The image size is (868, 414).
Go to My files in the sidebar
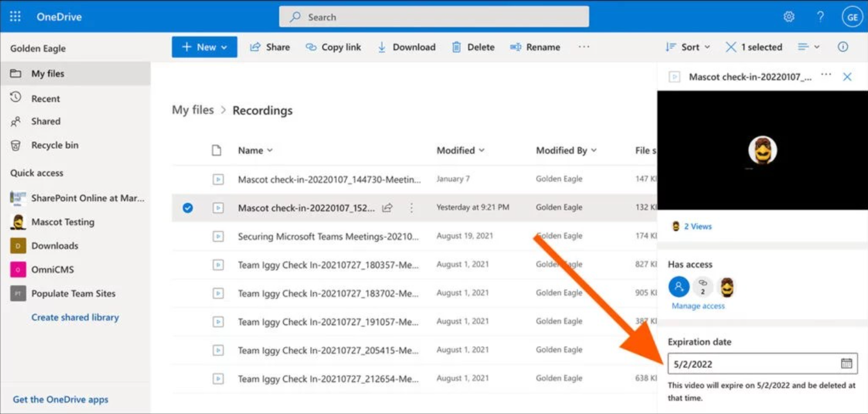coord(75,74)
